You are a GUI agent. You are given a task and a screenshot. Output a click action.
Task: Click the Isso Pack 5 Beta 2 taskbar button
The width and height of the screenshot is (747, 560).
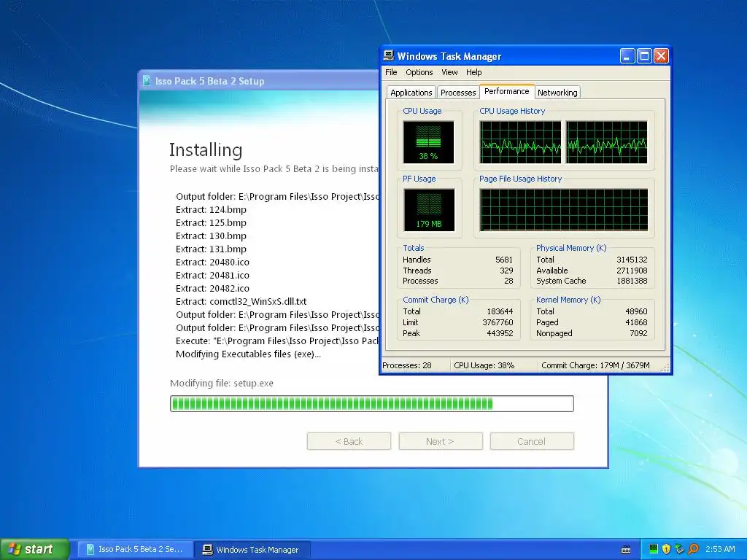tap(135, 550)
